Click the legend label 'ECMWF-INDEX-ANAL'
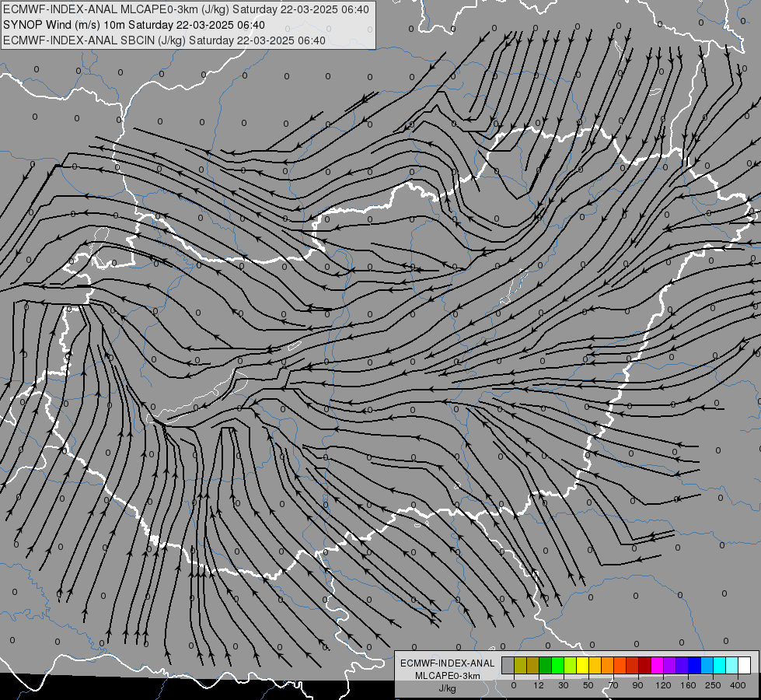 [x=448, y=663]
